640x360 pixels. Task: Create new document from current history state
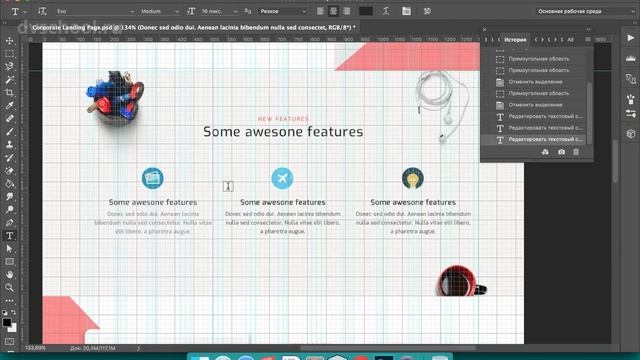click(x=545, y=152)
